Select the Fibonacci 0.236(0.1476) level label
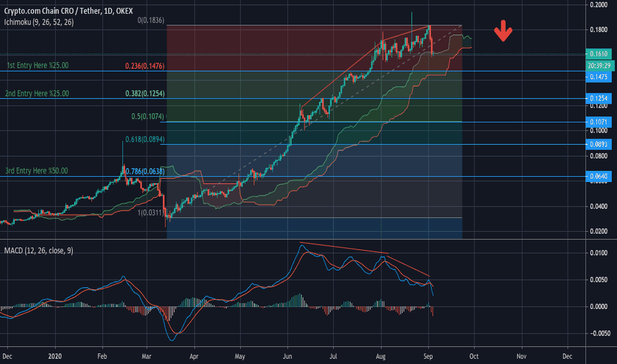 tap(145, 66)
